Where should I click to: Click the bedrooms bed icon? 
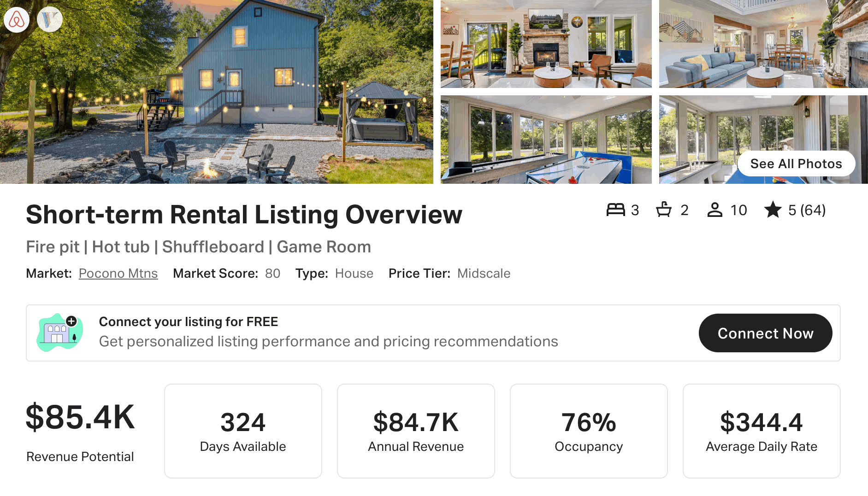click(615, 210)
